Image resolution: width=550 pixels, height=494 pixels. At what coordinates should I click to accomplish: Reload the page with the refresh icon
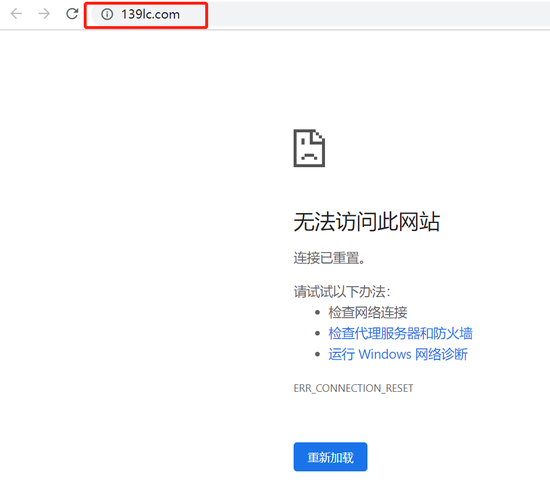72,14
